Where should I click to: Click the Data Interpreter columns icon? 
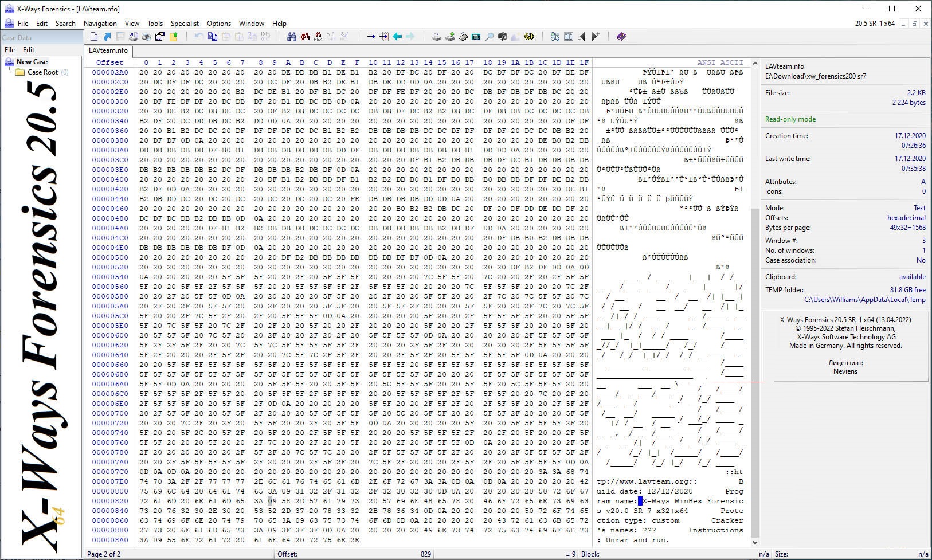click(569, 37)
